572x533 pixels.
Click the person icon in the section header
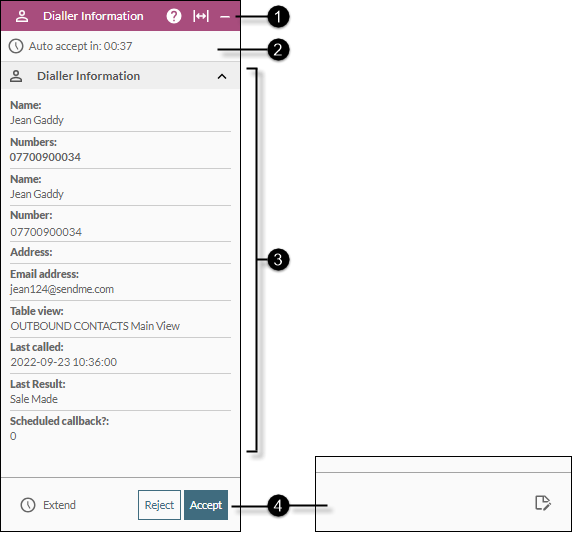16,76
